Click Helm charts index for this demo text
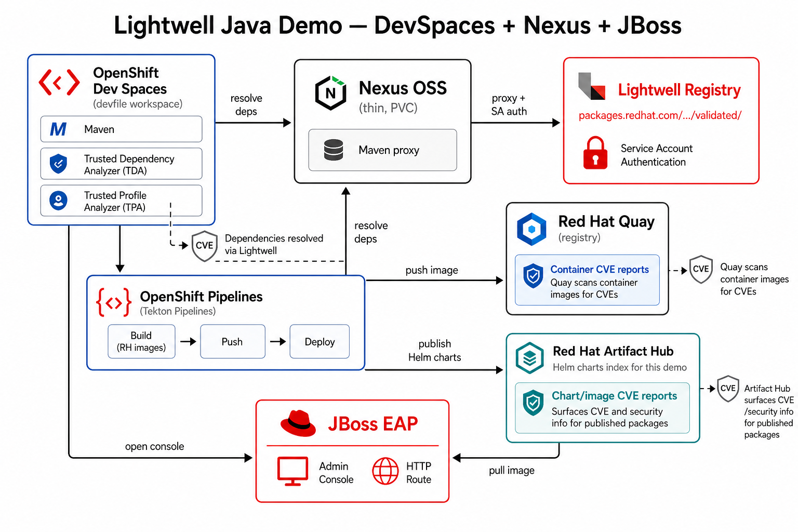The image size is (798, 532). point(620,367)
